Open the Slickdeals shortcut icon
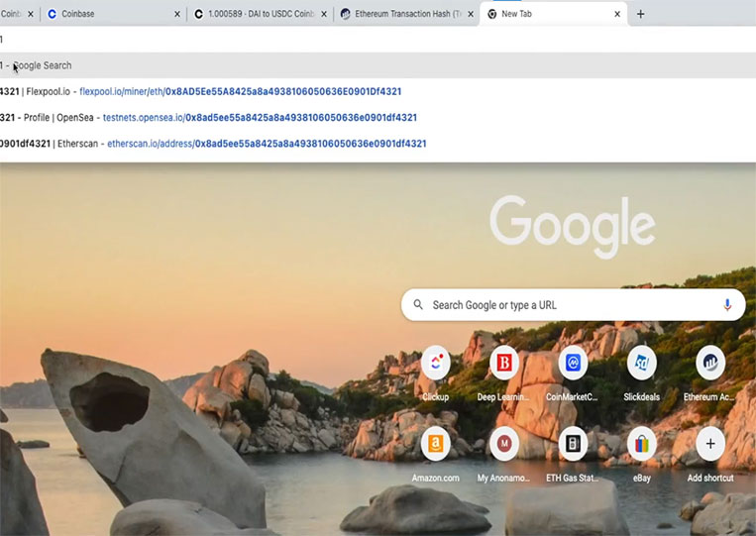 click(642, 363)
